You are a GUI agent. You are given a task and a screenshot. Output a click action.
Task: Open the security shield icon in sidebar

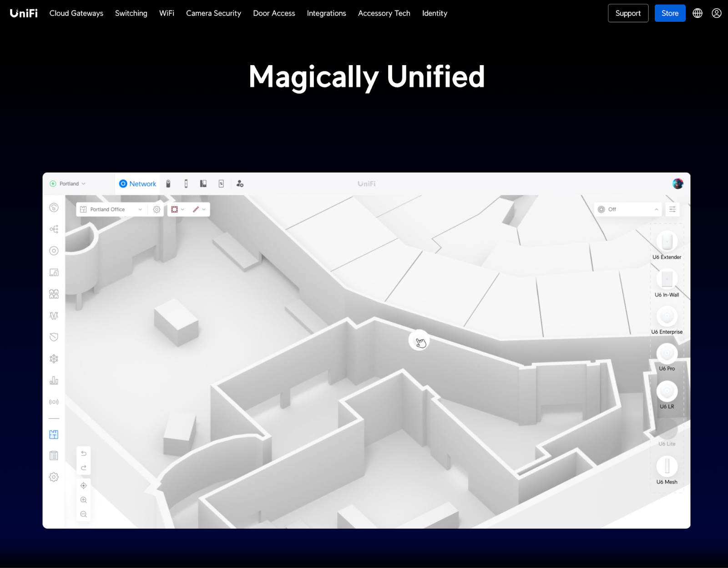tap(54, 337)
